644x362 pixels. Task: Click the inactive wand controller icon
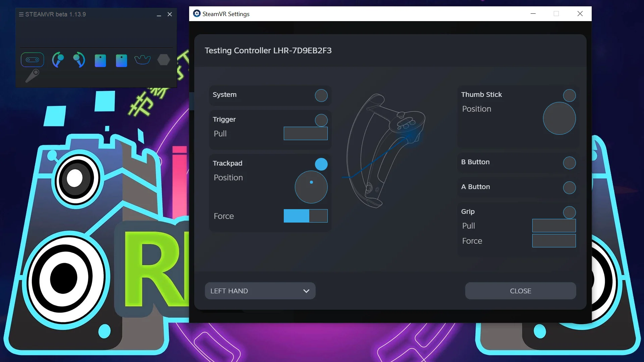click(33, 76)
